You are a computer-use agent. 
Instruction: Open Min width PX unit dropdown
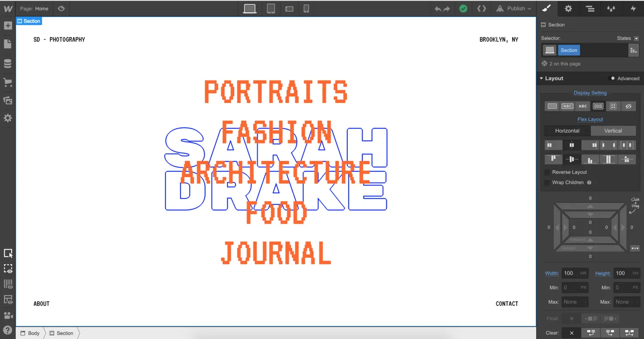(583, 287)
